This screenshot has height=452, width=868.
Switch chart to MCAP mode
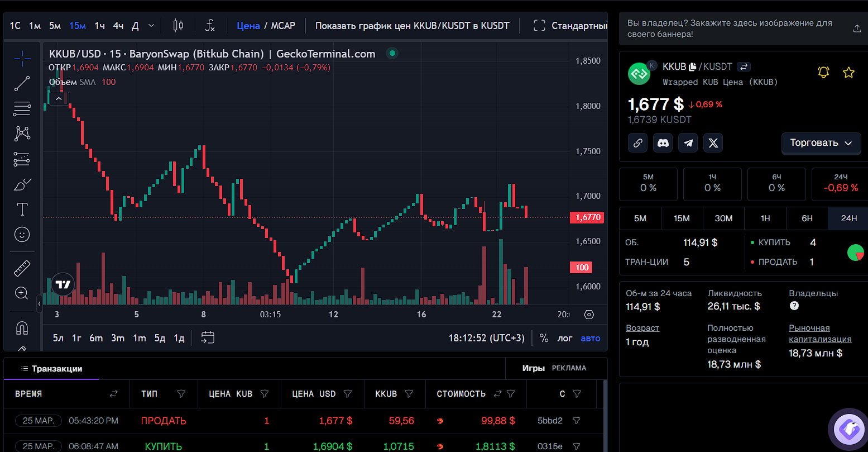click(x=283, y=26)
